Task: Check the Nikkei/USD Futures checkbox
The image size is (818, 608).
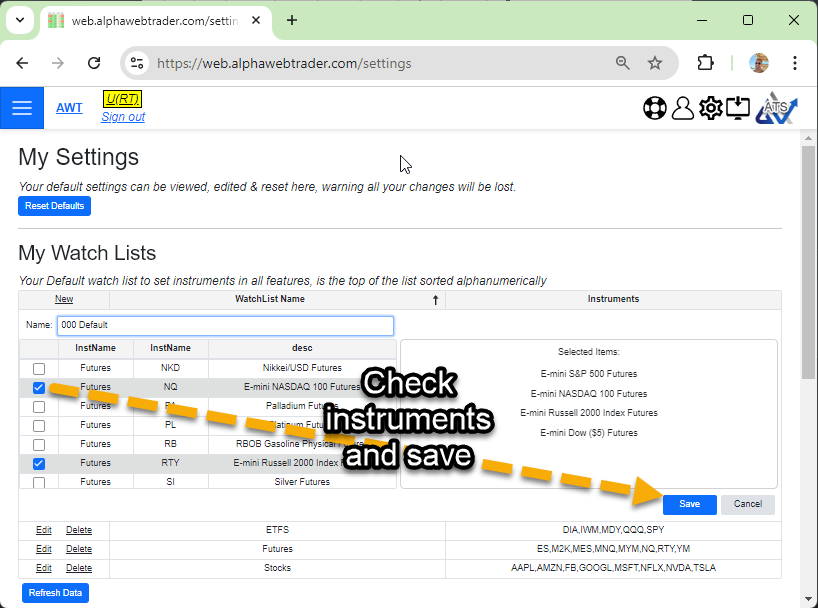Action: pyautogui.click(x=39, y=368)
